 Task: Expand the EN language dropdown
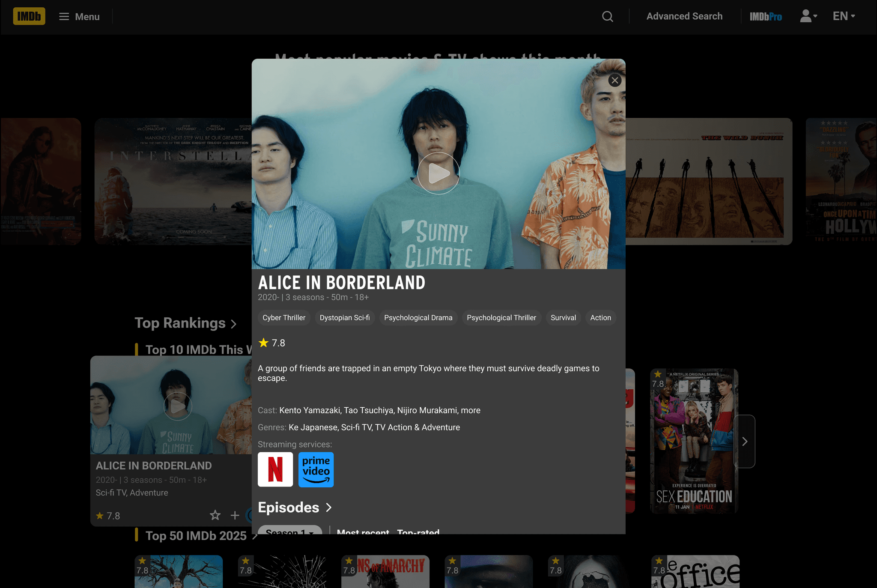tap(843, 16)
